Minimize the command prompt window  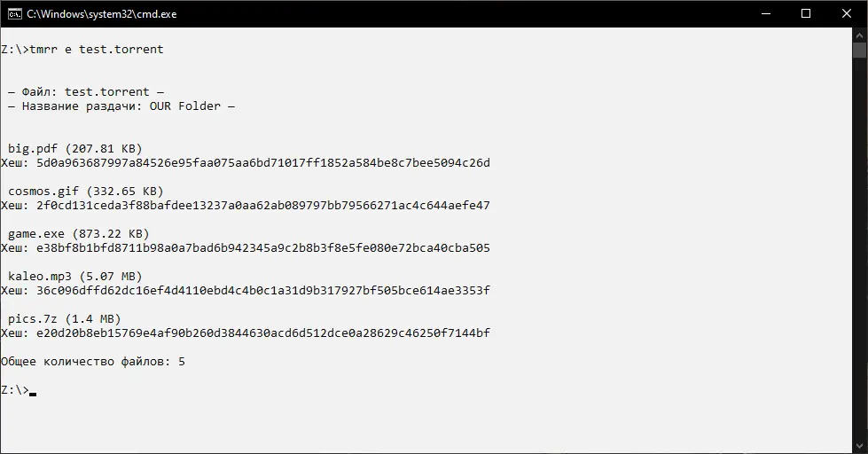click(x=766, y=14)
